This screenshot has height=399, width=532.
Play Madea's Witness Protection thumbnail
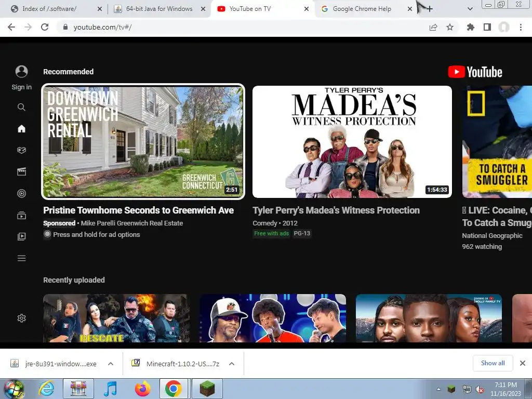pyautogui.click(x=352, y=141)
